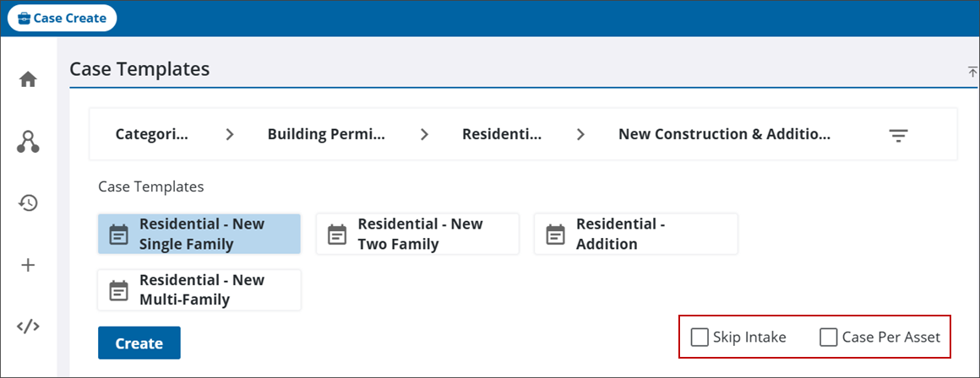The width and height of the screenshot is (980, 378).
Task: Pick the Residential - Addition template
Action: [635, 234]
